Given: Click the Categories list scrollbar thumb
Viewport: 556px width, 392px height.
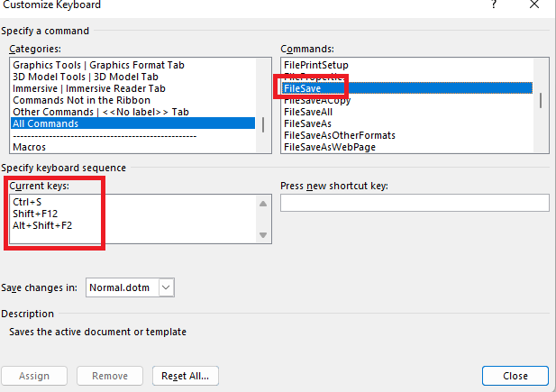Looking at the screenshot, I should (x=263, y=125).
